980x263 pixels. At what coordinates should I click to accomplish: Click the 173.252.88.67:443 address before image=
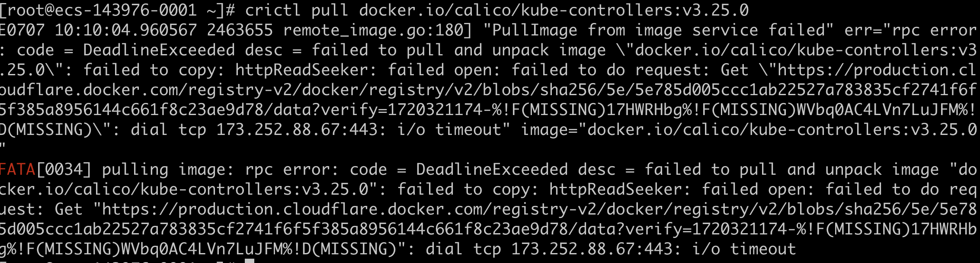point(297,130)
